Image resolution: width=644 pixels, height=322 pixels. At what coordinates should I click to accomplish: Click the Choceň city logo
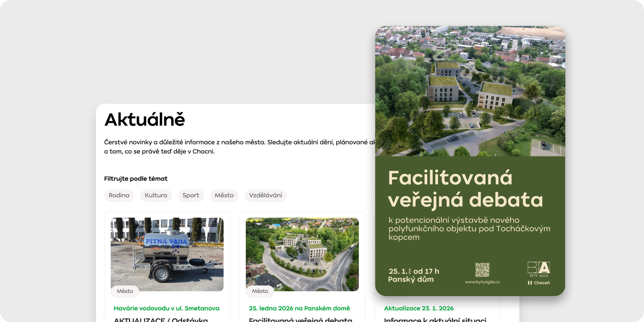click(539, 283)
